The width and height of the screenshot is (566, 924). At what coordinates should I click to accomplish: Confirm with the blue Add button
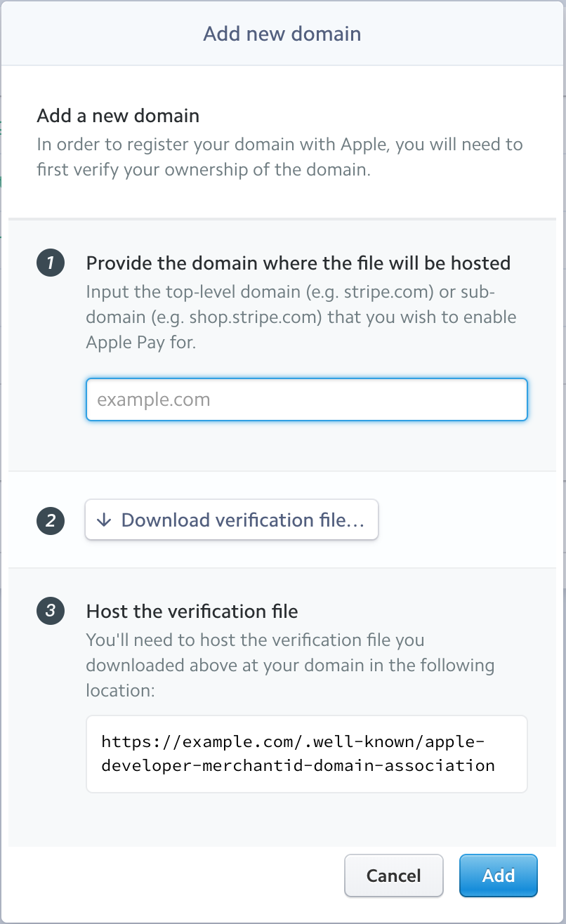[499, 876]
